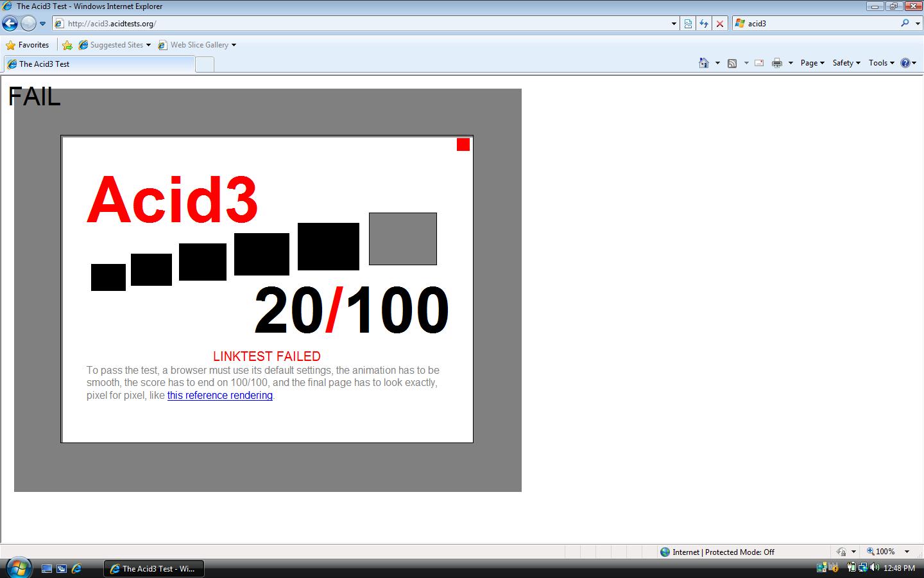Open the Tools menu

click(x=882, y=63)
